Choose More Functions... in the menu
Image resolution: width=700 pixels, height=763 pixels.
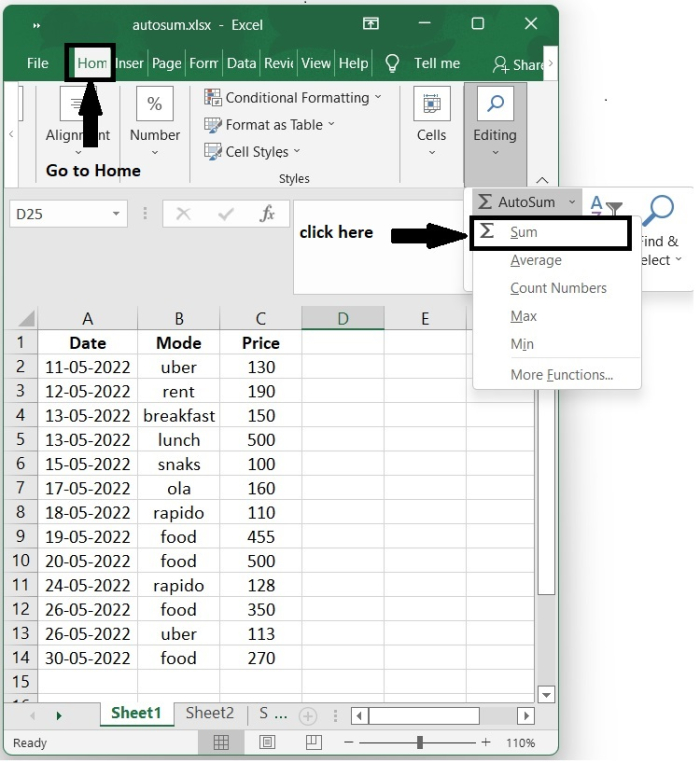[x=561, y=375]
